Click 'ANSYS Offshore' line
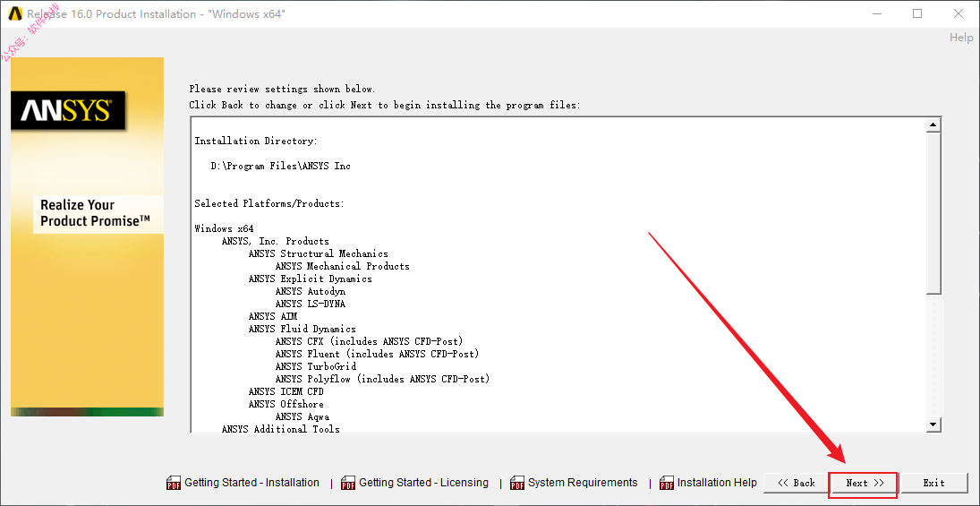This screenshot has height=506, width=980. pyautogui.click(x=285, y=404)
